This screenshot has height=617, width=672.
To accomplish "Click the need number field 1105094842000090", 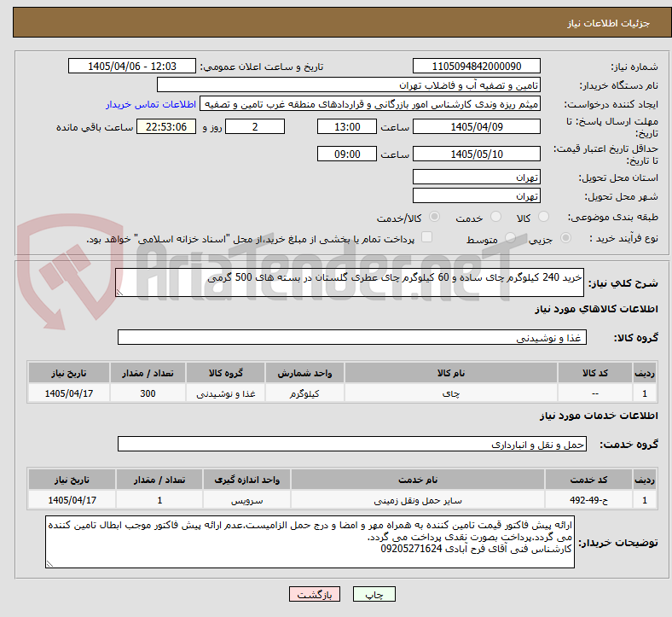I will [476, 66].
